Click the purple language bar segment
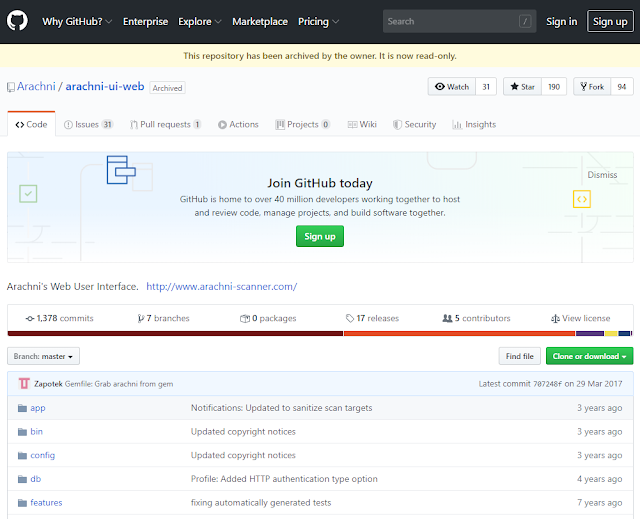 pyautogui.click(x=590, y=333)
